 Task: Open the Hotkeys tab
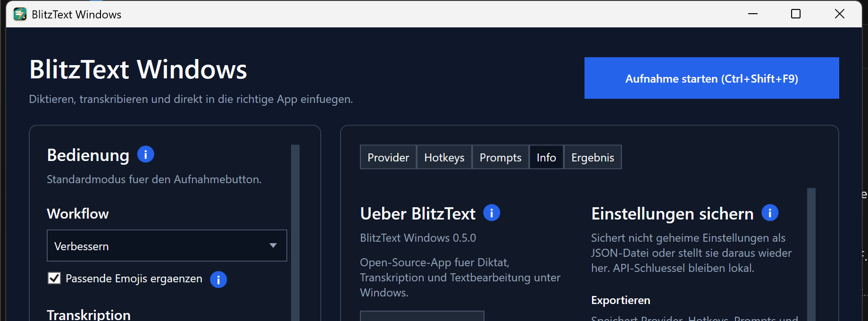point(444,157)
